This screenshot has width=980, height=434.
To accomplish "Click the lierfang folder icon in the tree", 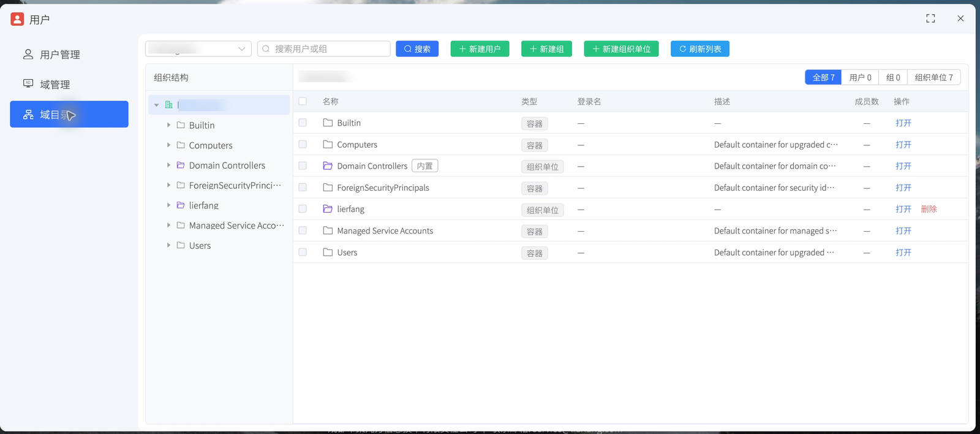I will (181, 205).
